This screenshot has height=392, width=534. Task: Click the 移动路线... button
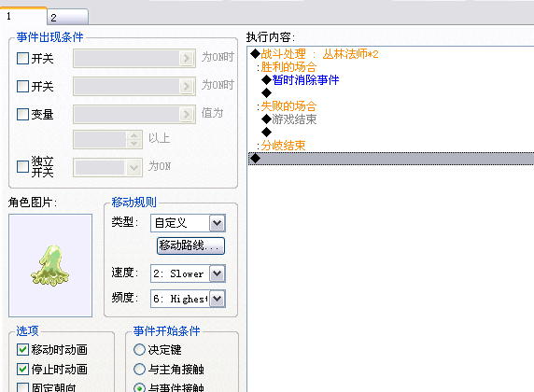190,245
